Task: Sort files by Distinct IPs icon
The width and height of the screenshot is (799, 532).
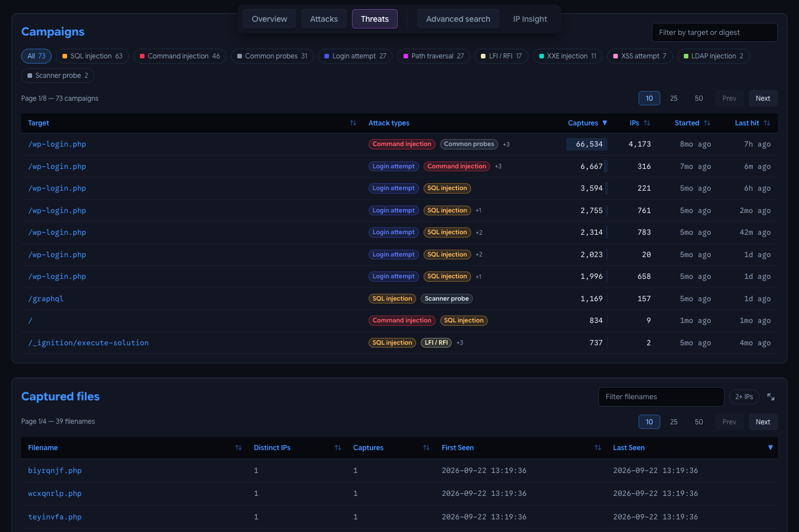Action: pyautogui.click(x=338, y=448)
